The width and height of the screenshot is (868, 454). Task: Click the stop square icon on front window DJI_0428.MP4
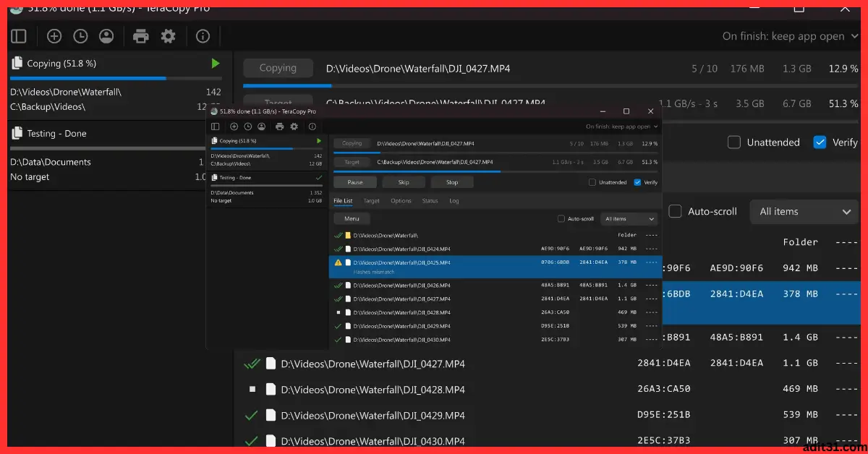[338, 312]
